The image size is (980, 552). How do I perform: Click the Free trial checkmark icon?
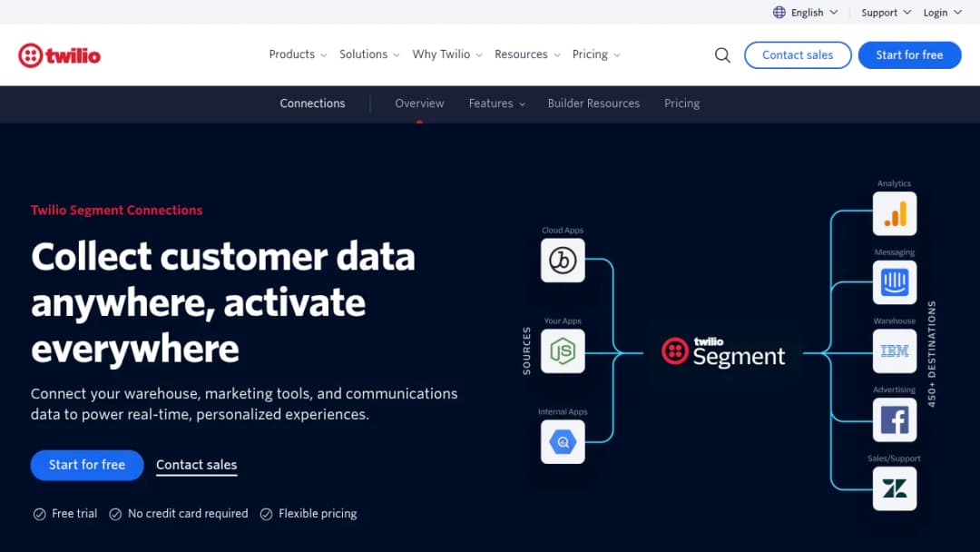(39, 515)
